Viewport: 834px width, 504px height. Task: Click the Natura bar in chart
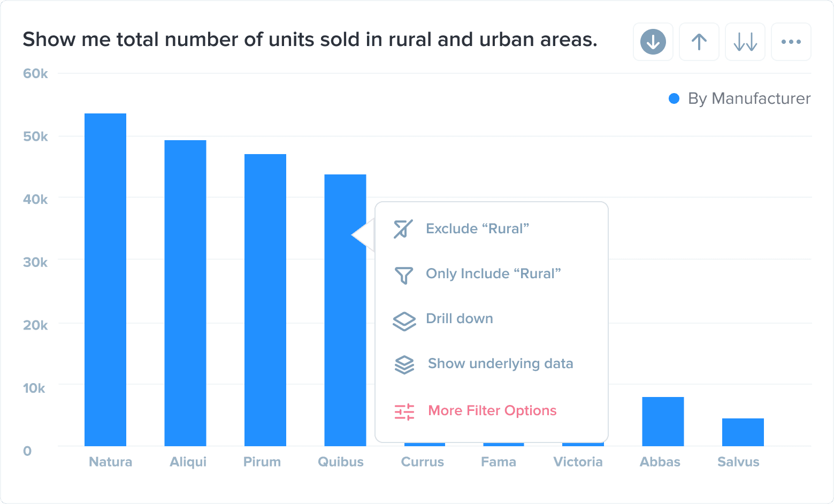pyautogui.click(x=105, y=279)
